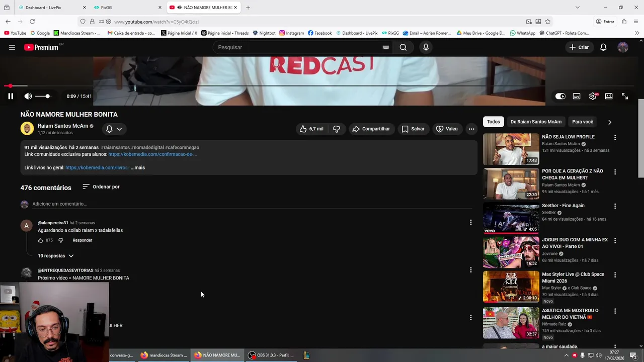Open account avatar menu
The width and height of the screenshot is (644, 362).
[x=623, y=47]
